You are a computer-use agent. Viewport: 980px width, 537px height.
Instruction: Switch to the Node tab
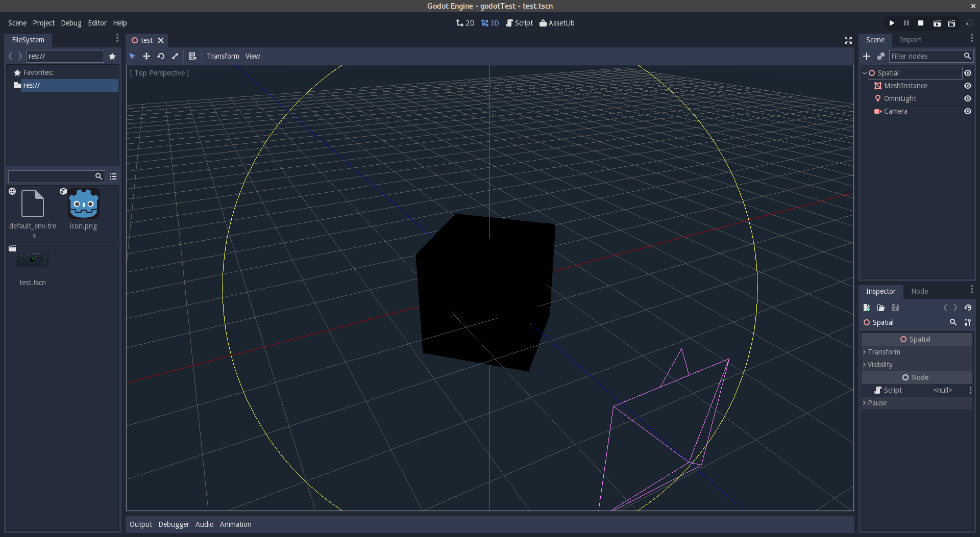coord(919,291)
